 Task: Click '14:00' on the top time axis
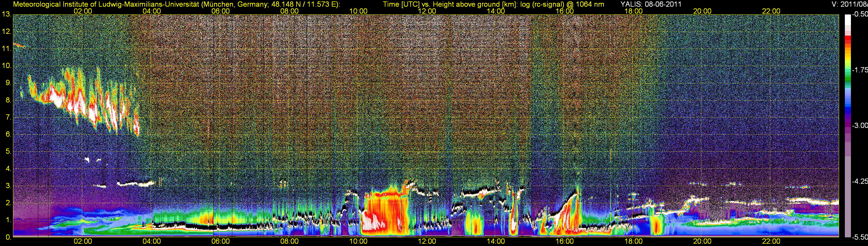496,11
